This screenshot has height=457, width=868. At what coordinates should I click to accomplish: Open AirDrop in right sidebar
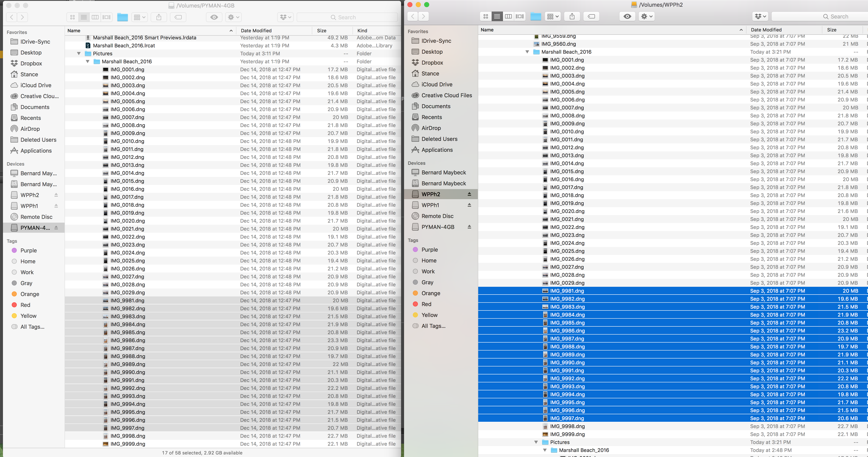431,128
